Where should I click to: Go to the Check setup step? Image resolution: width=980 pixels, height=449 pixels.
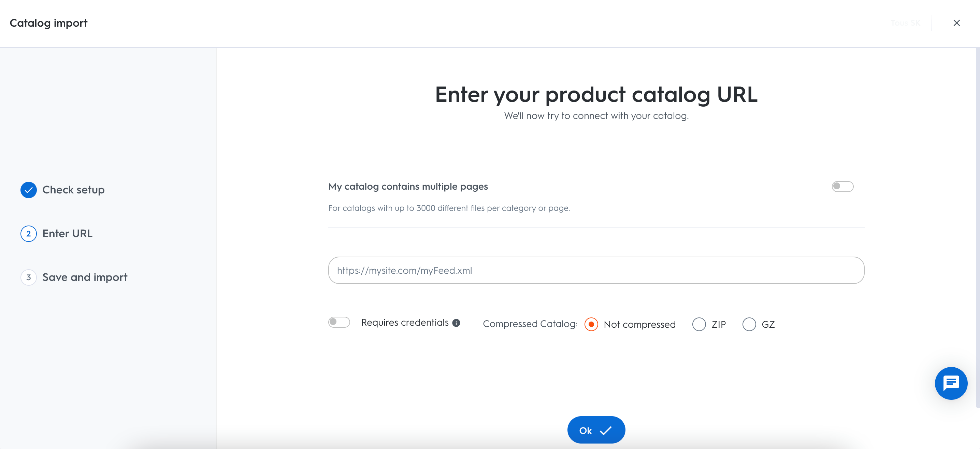point(73,190)
